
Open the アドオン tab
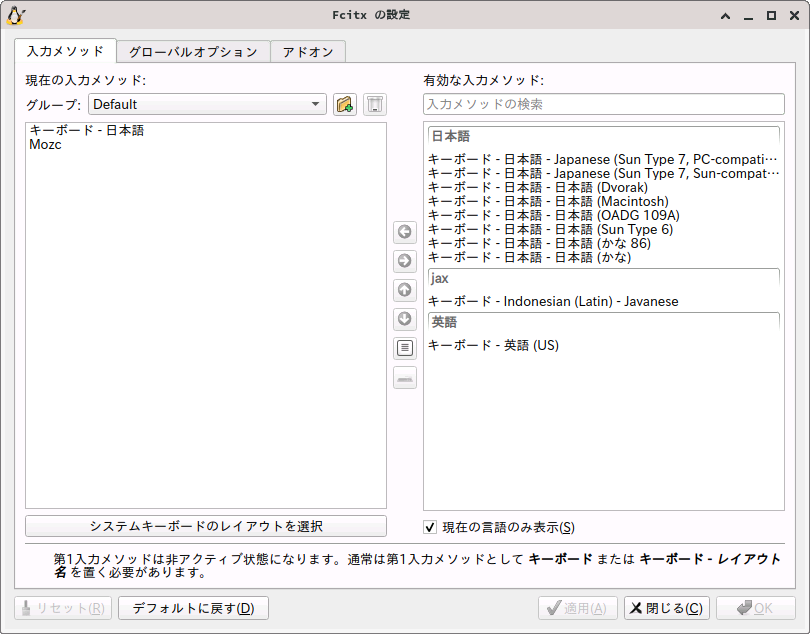[x=308, y=52]
